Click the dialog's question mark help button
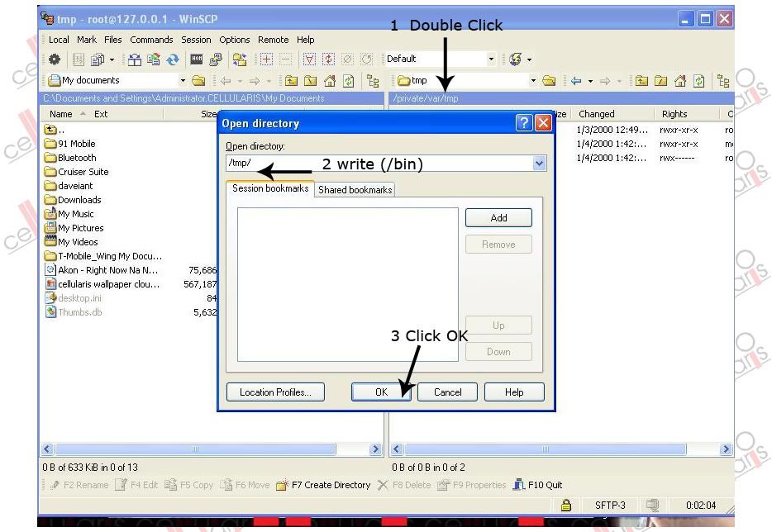This screenshot has height=532, width=772. pos(524,122)
